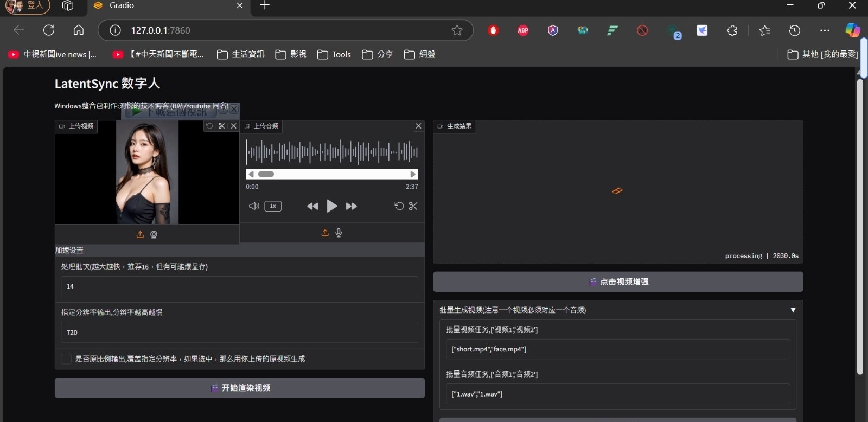Screen dimensions: 868x422
Task: Collapse the batch video generation section
Action: (793, 310)
